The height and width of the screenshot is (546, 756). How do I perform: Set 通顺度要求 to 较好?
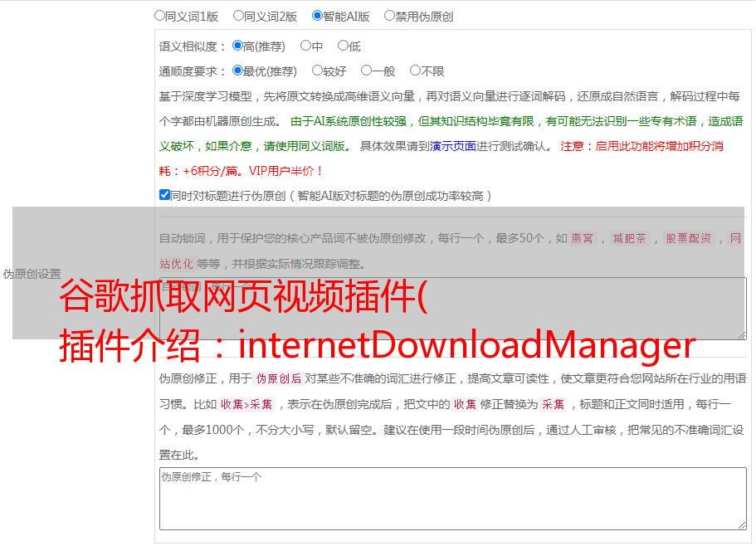point(317,71)
